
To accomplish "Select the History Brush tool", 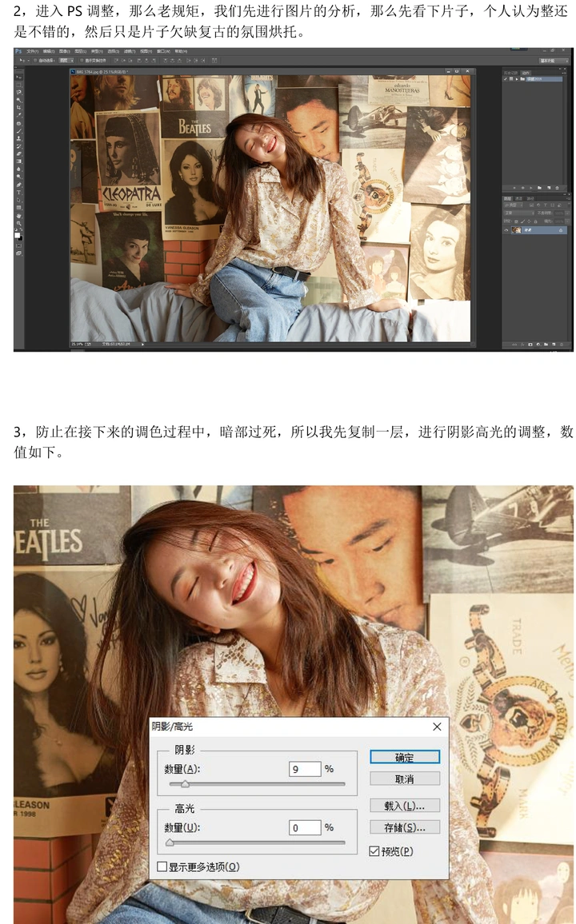I will [x=19, y=146].
